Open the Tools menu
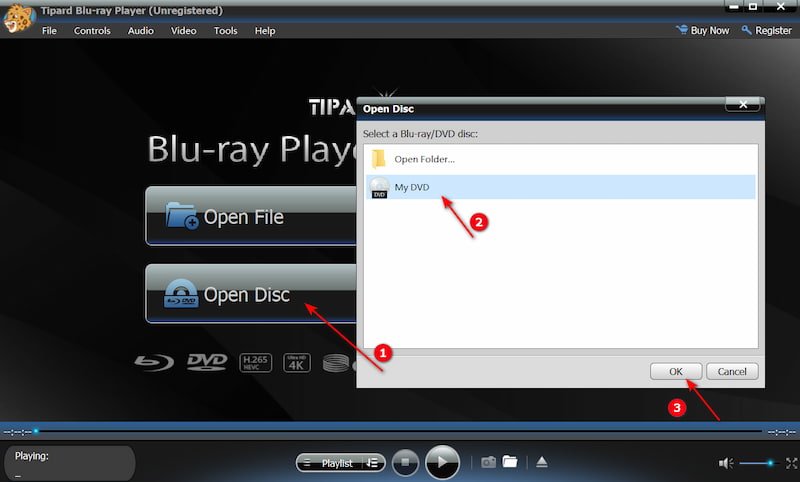Viewport: 800px width, 482px height. (x=226, y=31)
